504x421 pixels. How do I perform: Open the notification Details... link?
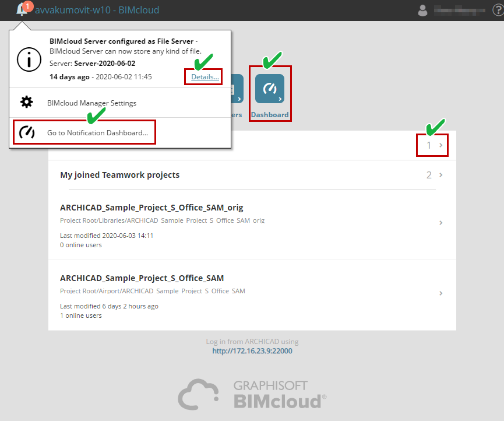tap(205, 77)
